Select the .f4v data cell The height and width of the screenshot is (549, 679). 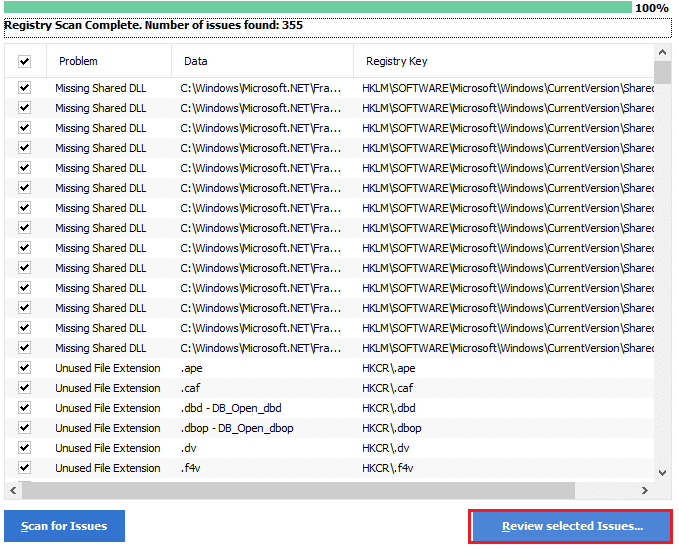point(190,468)
